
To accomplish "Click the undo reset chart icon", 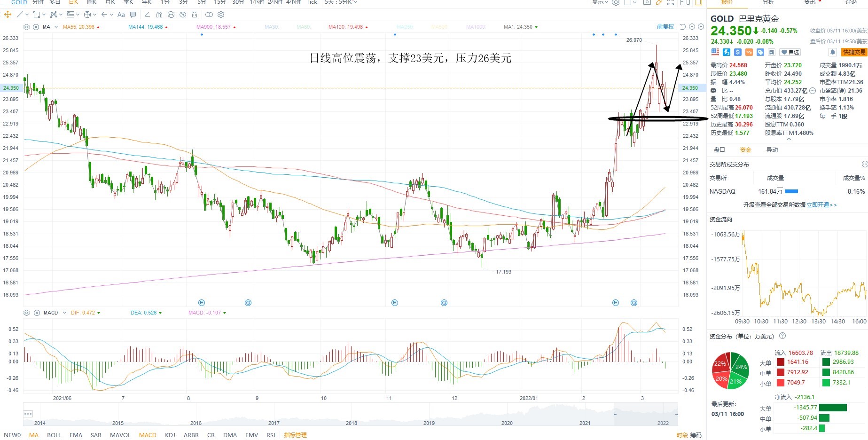I will [683, 27].
